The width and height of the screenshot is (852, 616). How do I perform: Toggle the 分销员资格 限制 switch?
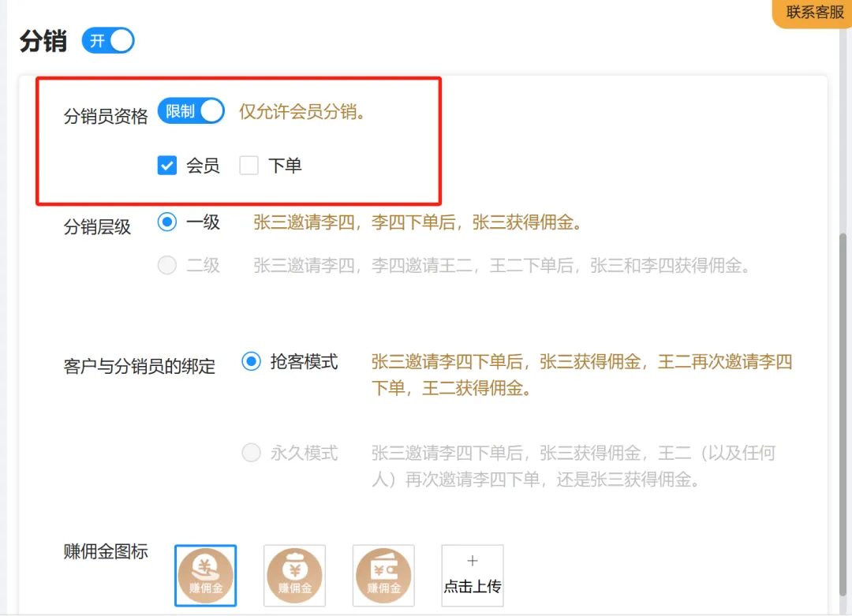[x=191, y=112]
